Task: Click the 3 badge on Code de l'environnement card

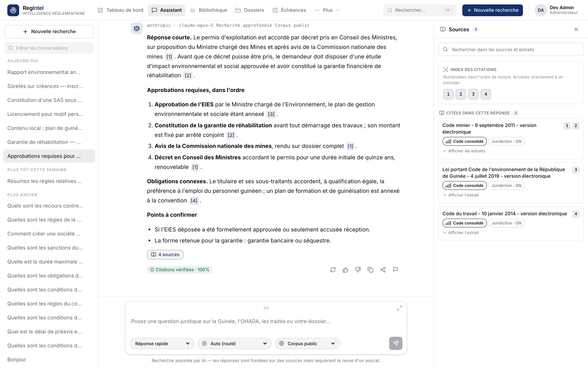Action: 576,170
